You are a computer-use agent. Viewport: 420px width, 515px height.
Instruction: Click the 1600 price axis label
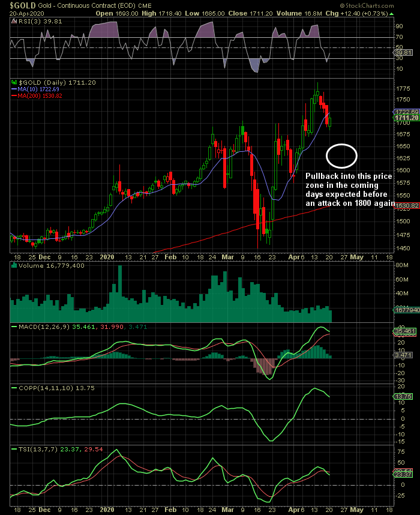pyautogui.click(x=403, y=170)
